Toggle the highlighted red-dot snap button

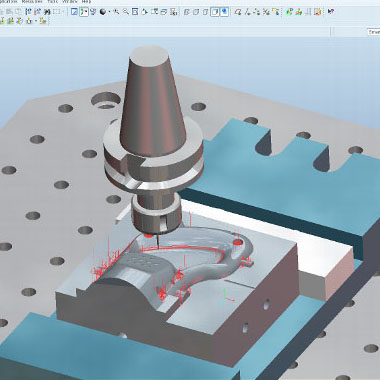[84, 12]
